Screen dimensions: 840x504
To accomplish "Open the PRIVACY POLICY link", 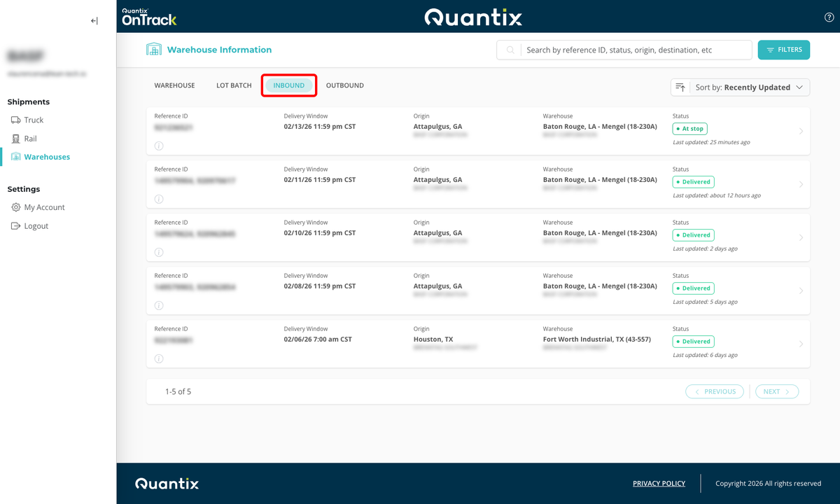I will (659, 483).
